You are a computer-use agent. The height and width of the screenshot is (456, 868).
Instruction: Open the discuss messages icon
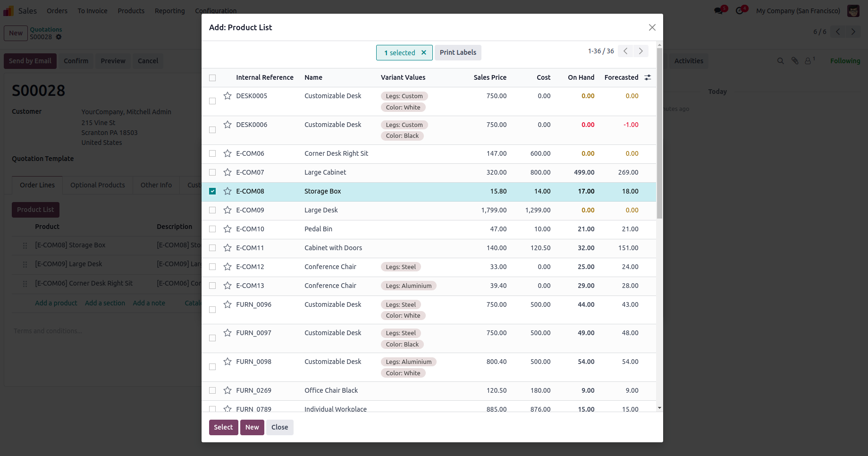719,11
